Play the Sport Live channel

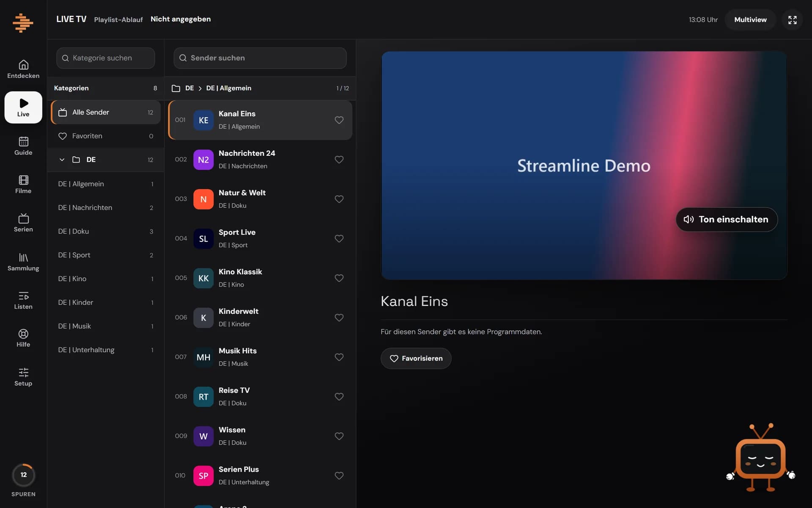260,239
